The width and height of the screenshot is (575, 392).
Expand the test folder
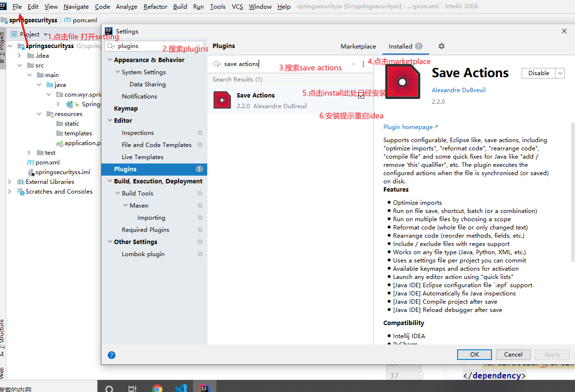tap(29, 152)
